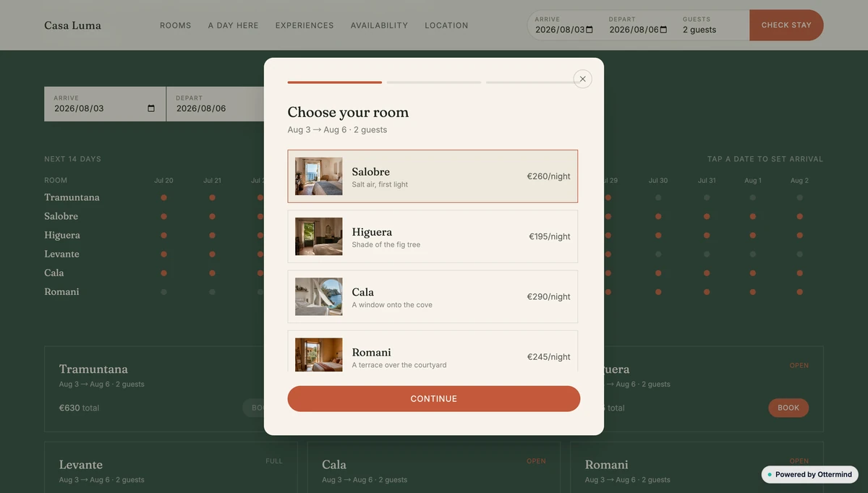Viewport: 868px width, 493px height.
Task: Click the Cala card title
Action: (x=334, y=464)
